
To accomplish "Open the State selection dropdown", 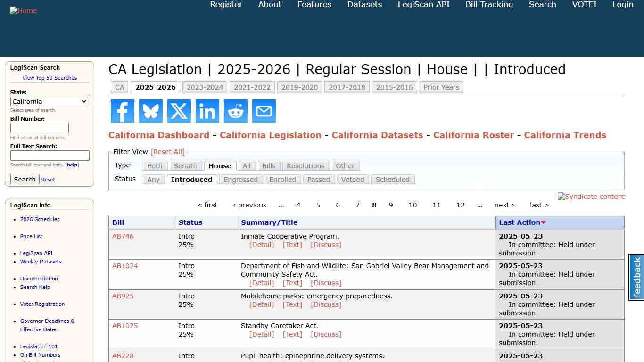I will click(49, 101).
